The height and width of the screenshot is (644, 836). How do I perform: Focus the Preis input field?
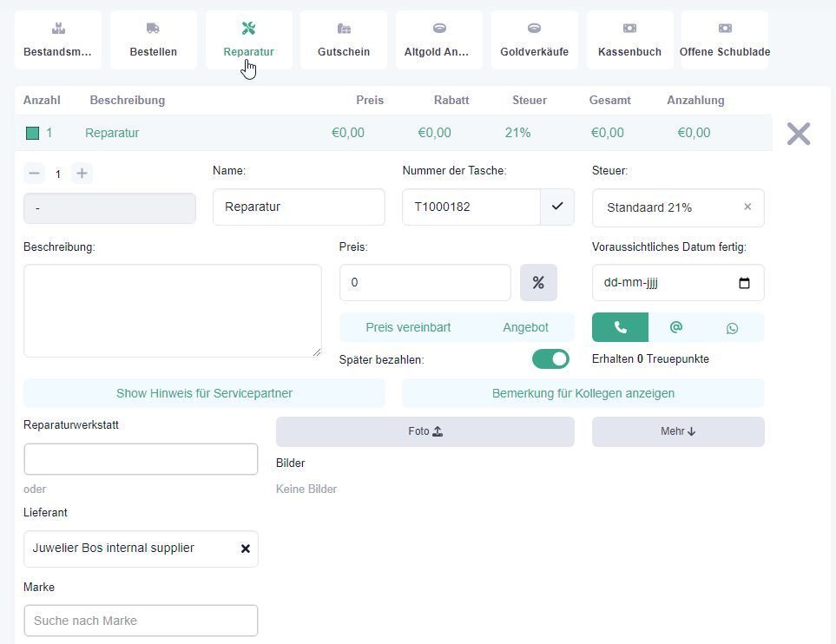[425, 283]
